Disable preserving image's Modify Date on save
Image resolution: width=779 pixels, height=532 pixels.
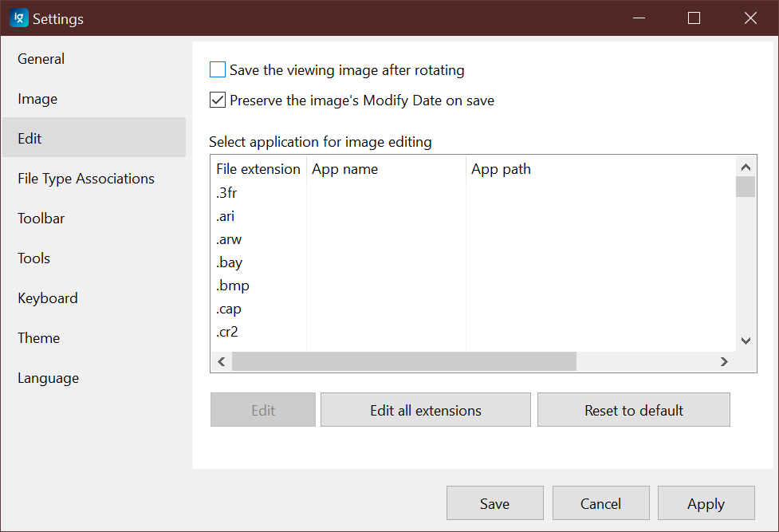pyautogui.click(x=217, y=100)
